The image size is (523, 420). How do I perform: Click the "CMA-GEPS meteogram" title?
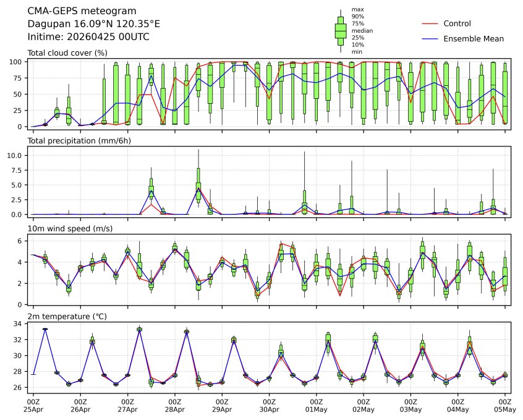tap(79, 11)
